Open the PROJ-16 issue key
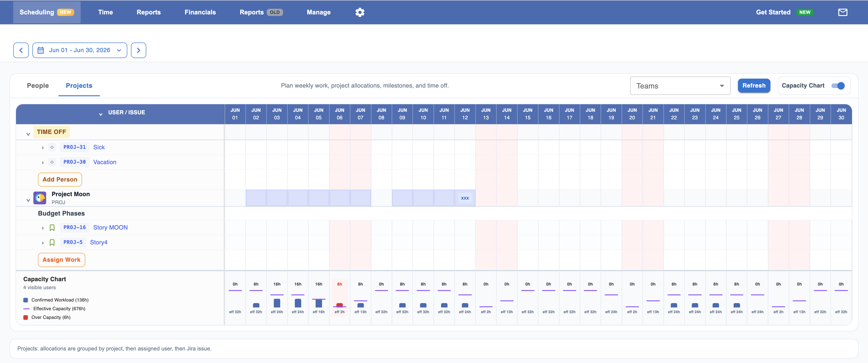The image size is (868, 363). [x=75, y=227]
